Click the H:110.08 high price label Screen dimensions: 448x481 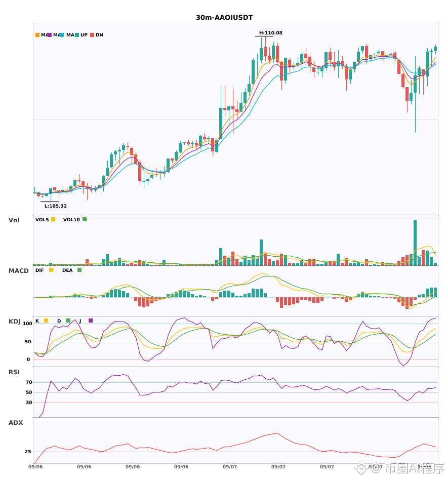(x=270, y=33)
